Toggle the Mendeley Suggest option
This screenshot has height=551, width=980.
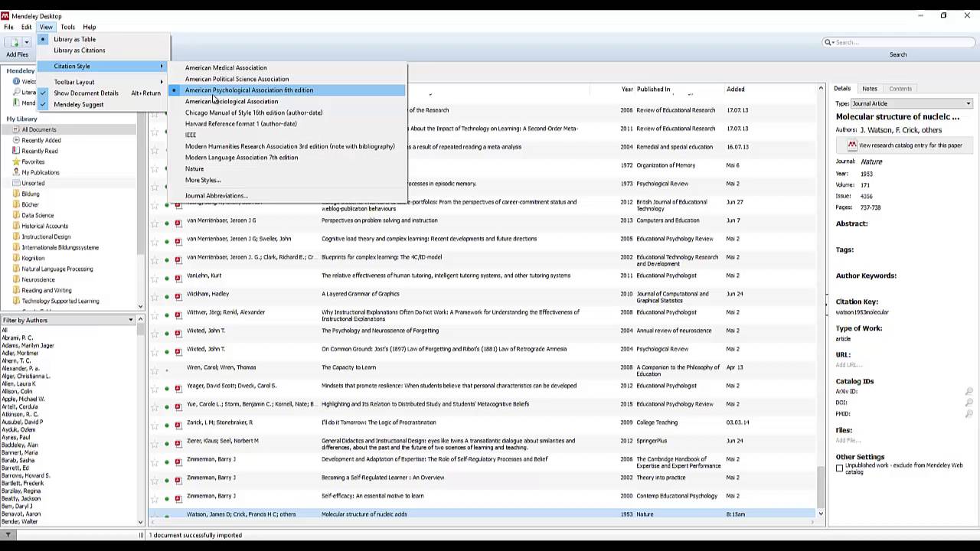[102, 105]
